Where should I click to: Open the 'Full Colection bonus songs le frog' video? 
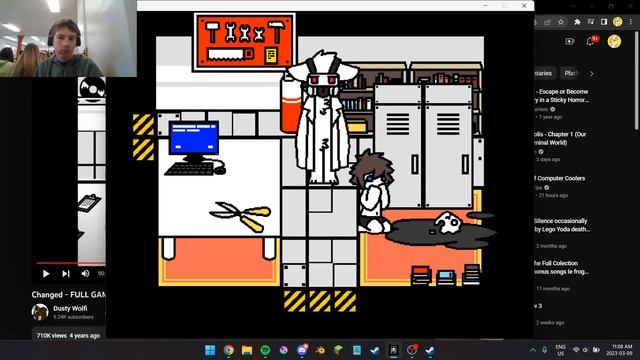click(561, 267)
